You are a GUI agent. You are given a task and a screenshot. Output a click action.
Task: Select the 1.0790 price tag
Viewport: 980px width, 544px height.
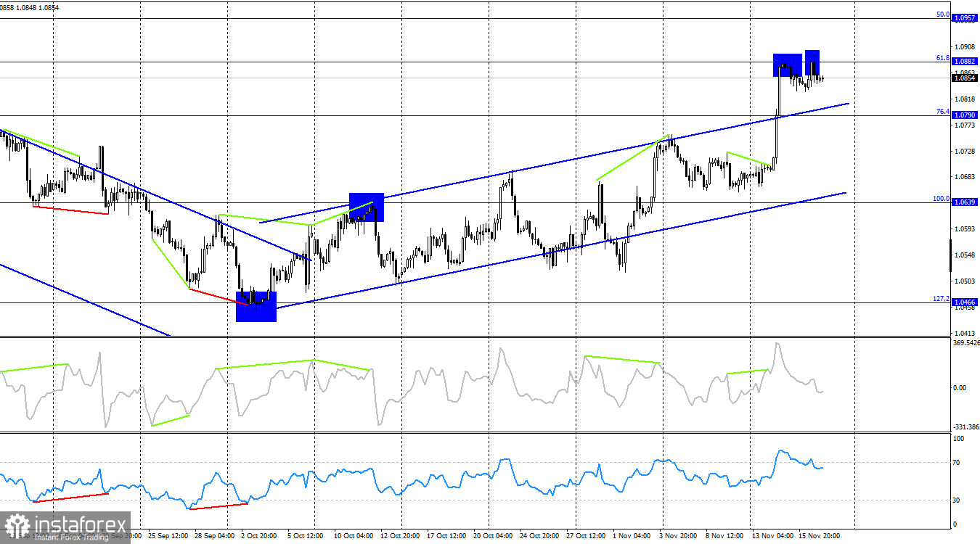click(965, 115)
